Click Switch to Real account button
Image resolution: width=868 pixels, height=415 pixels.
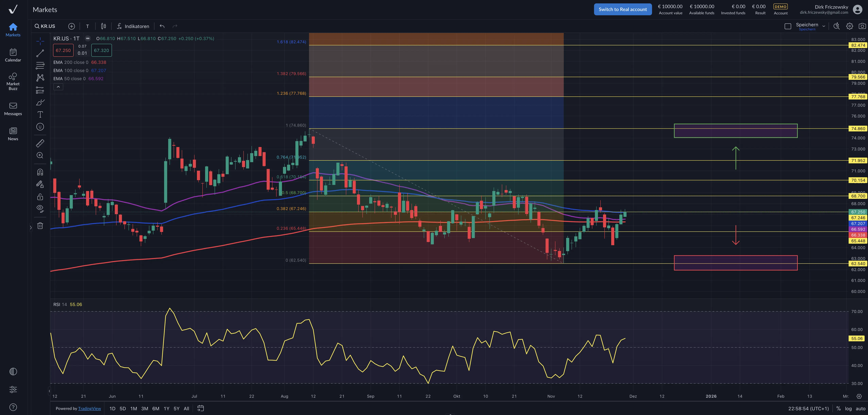[x=622, y=10]
